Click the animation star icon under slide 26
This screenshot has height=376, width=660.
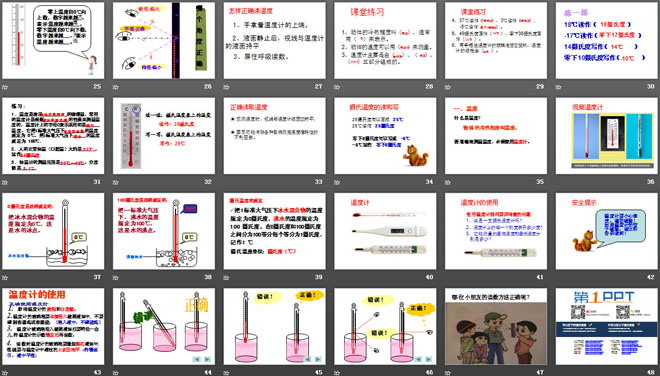[x=115, y=87]
